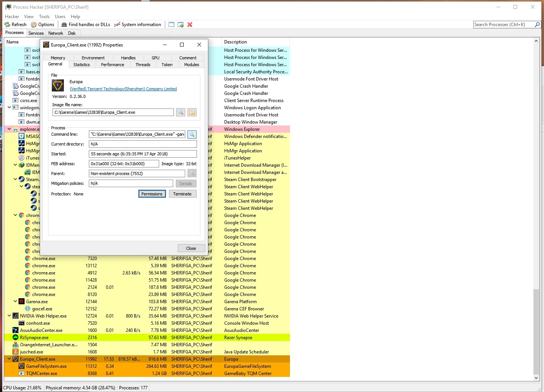Click the Description column header
Viewport: 544px width, 392px height.
(x=256, y=42)
